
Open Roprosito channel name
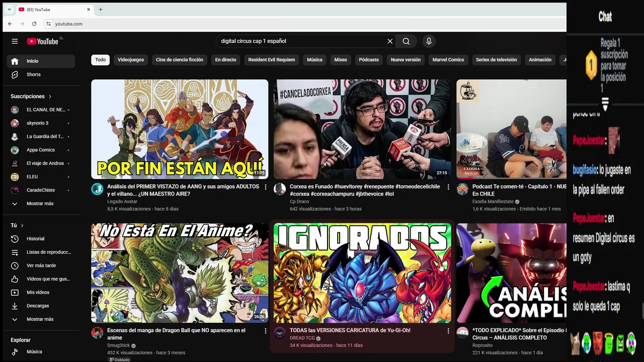coord(482,345)
